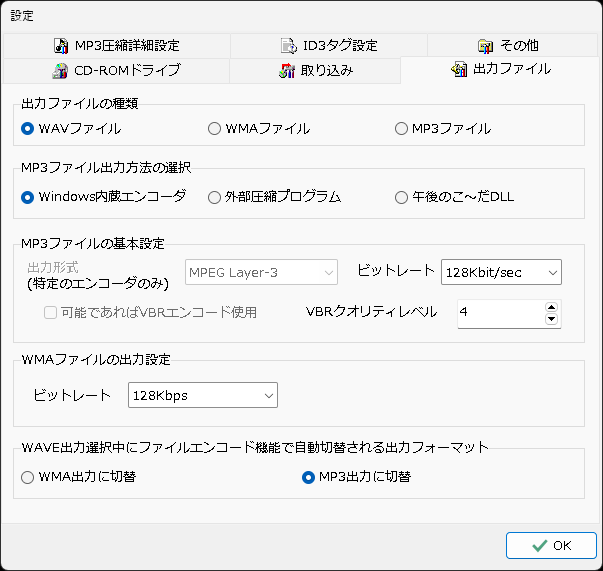Open the 128Kbit/sec bitrate dropdown
Screen dimensions: 603x571
click(x=501, y=272)
